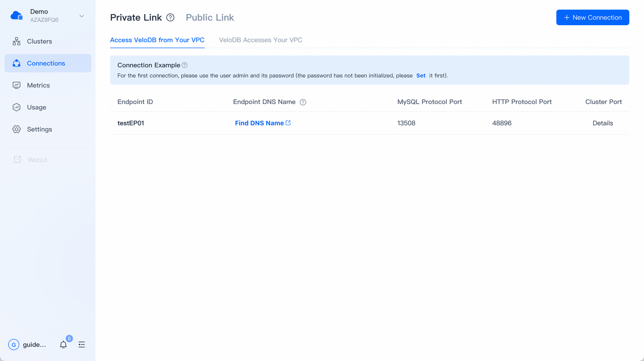The height and width of the screenshot is (361, 644).
Task: Open the VeloDB Accesses Your VPC tab
Action: click(x=261, y=40)
